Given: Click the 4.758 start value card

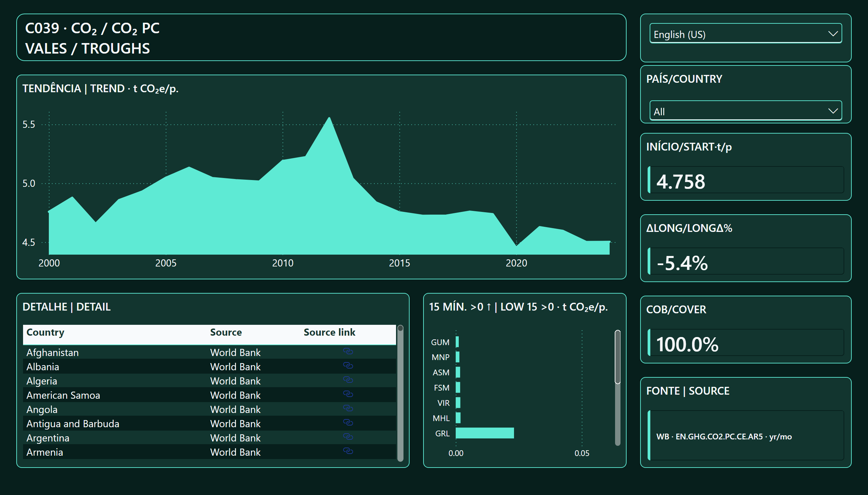Looking at the screenshot, I should 745,180.
